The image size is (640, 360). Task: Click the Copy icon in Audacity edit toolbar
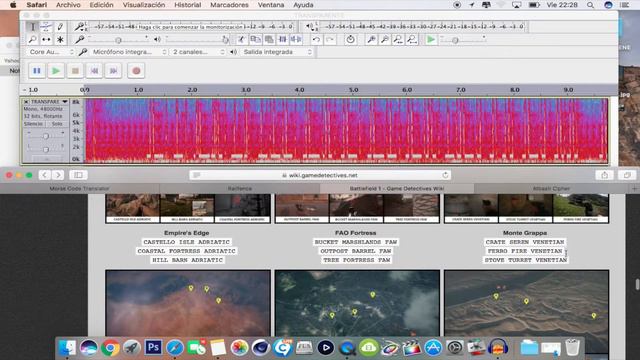click(256, 40)
